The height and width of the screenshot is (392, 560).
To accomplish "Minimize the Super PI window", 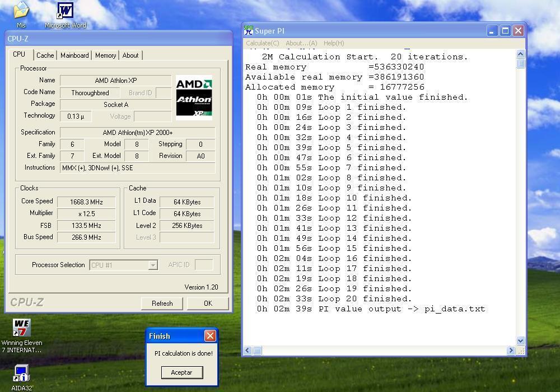I will coord(492,31).
